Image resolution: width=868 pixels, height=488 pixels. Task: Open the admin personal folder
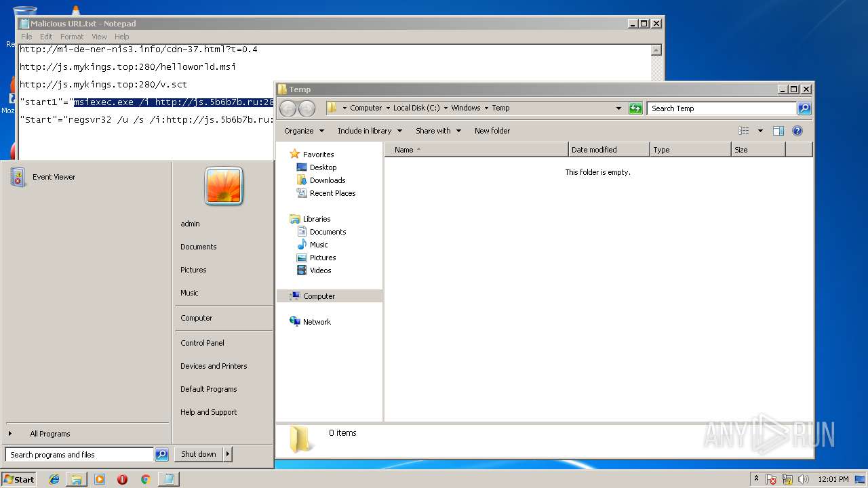coord(190,224)
